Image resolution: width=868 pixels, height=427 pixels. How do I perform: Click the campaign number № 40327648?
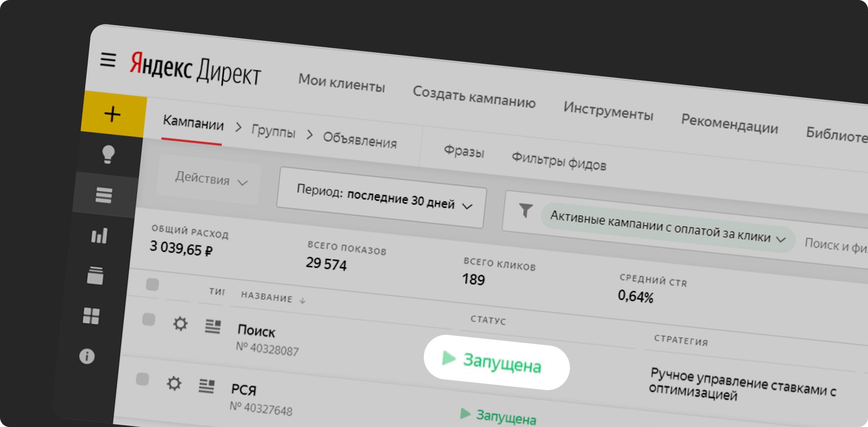(x=261, y=409)
